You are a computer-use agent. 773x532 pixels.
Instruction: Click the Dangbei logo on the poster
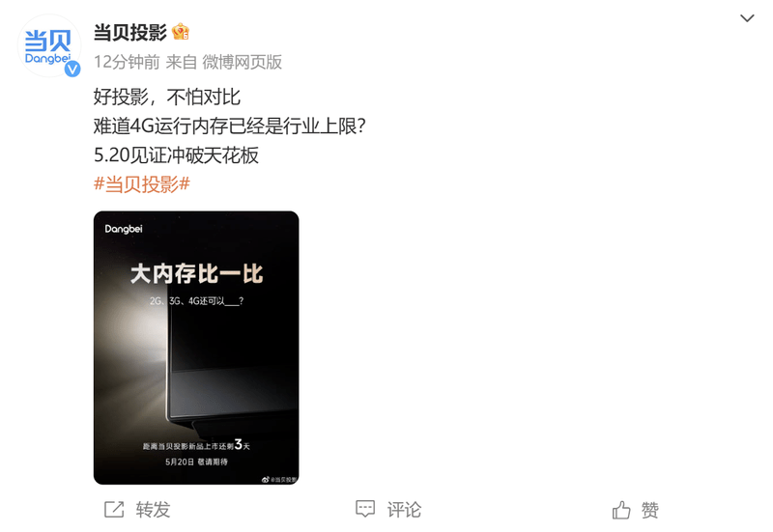point(124,229)
